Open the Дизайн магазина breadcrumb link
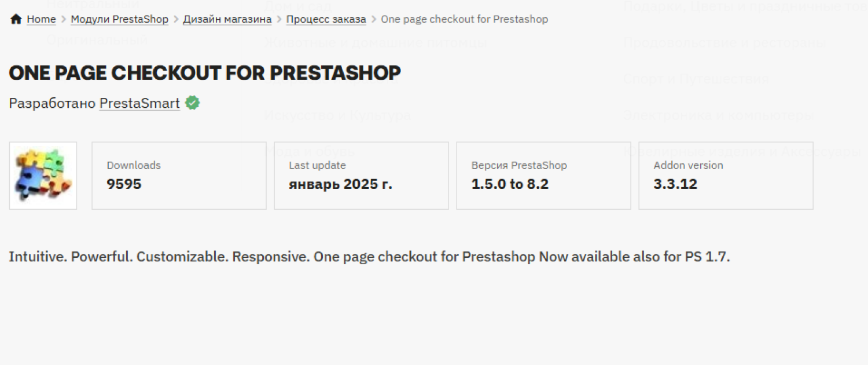The height and width of the screenshot is (365, 868). pyautogui.click(x=227, y=19)
